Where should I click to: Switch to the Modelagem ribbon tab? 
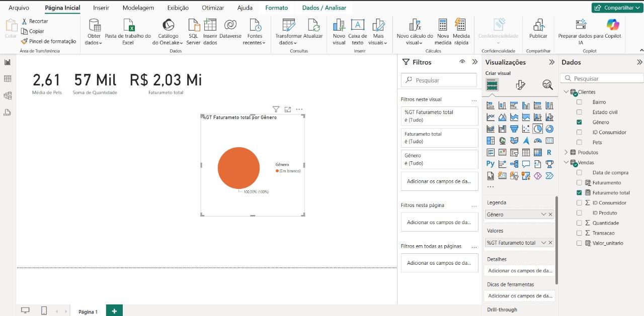click(x=138, y=8)
